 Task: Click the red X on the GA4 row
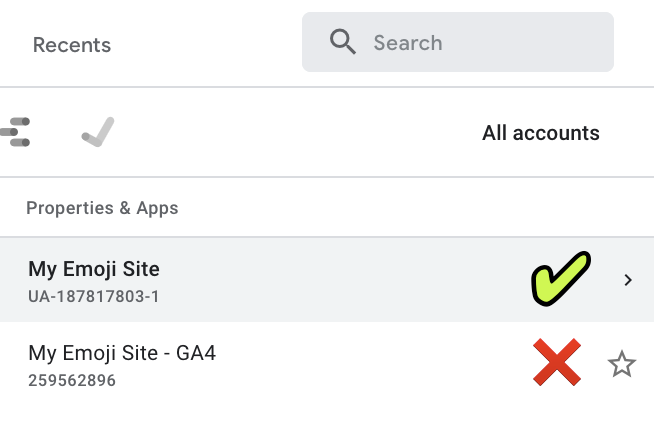557,364
